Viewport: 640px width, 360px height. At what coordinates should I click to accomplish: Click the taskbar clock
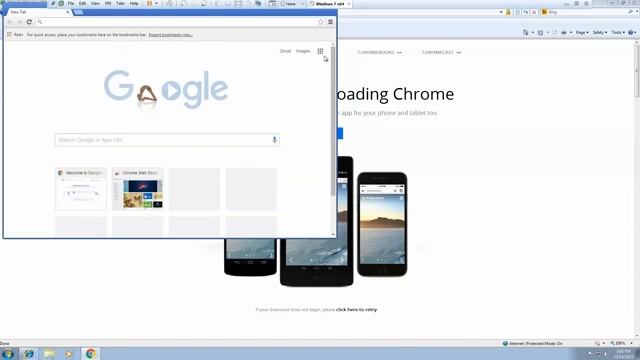click(623, 354)
